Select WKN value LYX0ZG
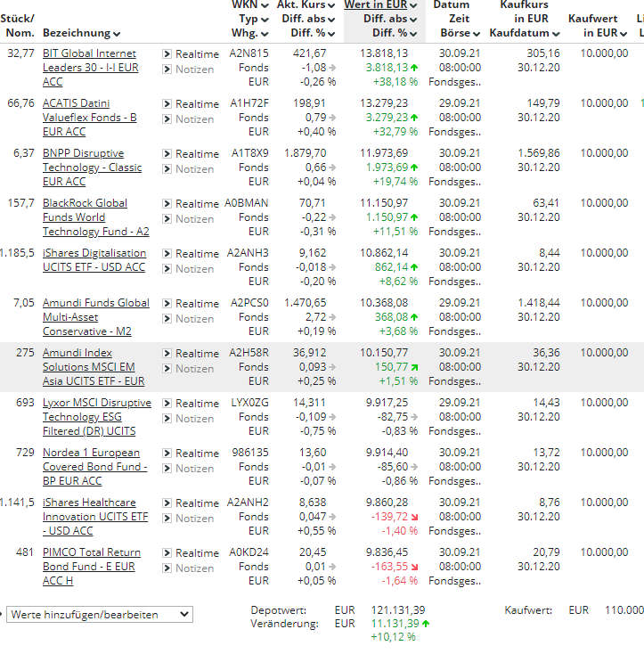Image resolution: width=644 pixels, height=654 pixels. pos(249,403)
